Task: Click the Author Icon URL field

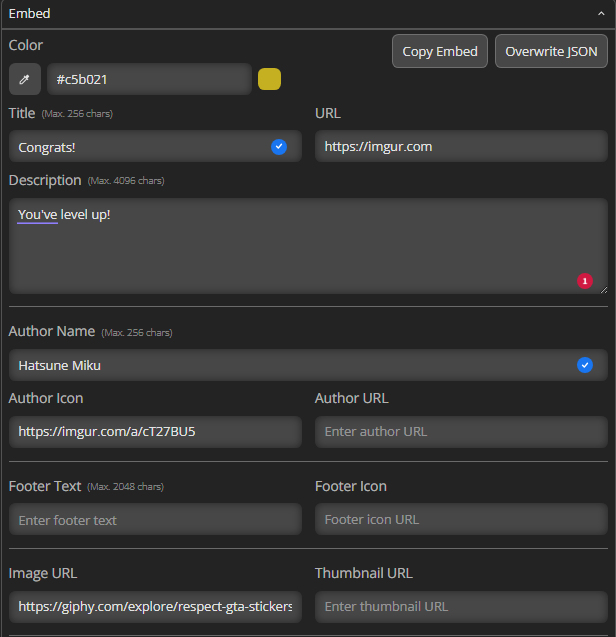Action: 155,432
